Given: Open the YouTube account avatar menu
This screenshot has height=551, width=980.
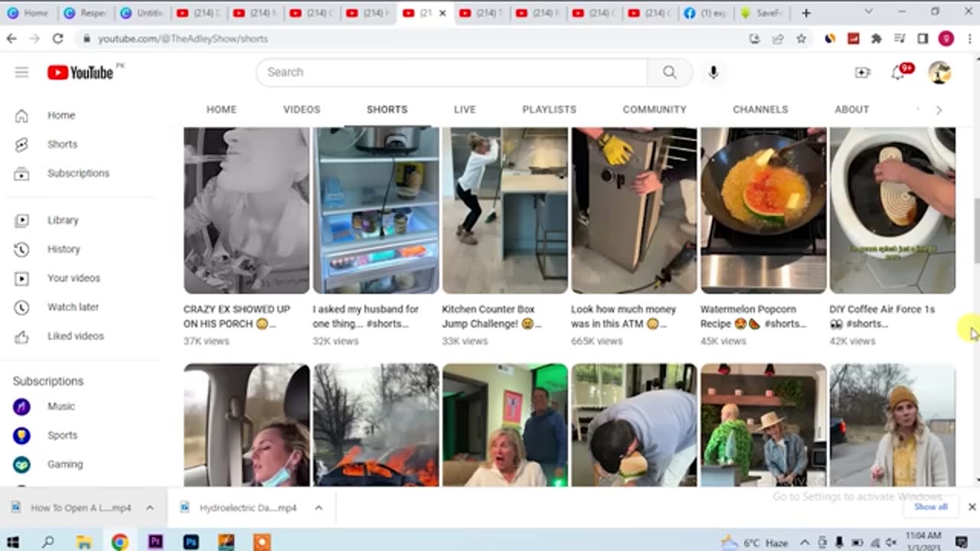Looking at the screenshot, I should click(x=939, y=72).
